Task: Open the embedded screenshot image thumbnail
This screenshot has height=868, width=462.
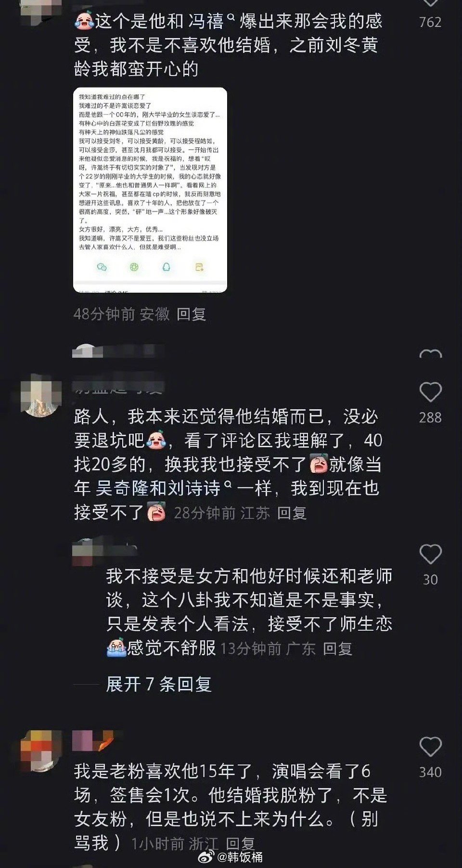Action: [150, 190]
